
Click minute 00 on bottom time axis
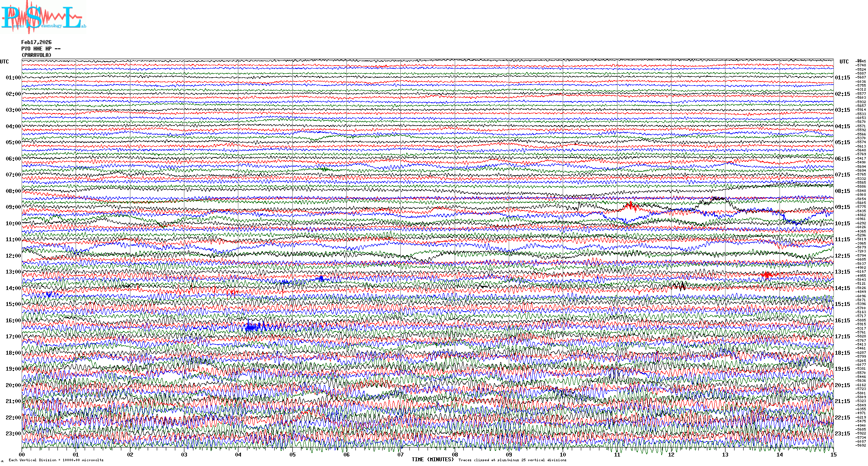22,455
